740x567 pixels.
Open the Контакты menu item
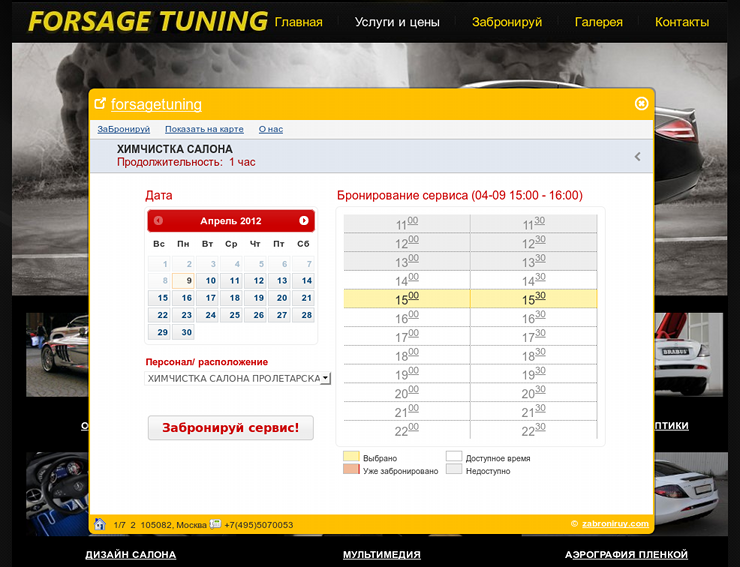[682, 22]
